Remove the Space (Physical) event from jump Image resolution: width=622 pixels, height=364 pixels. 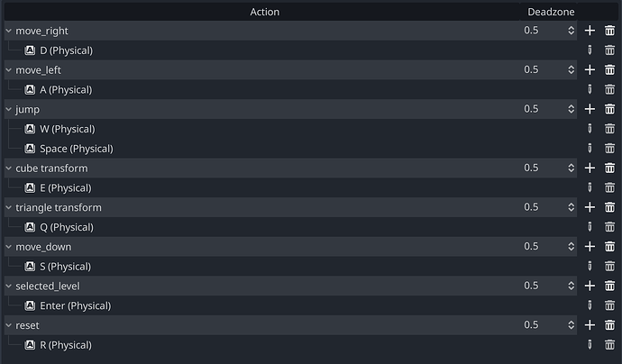click(x=609, y=149)
